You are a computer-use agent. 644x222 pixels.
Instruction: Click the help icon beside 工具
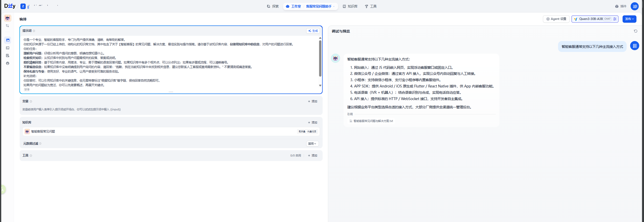coord(31,155)
